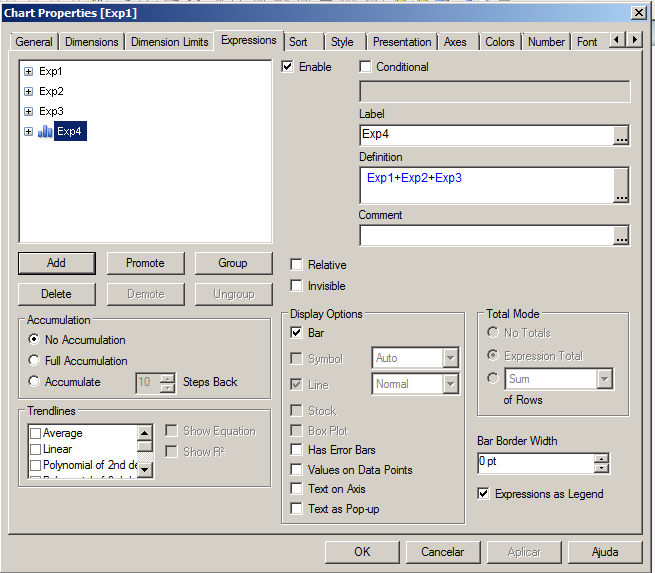The image size is (655, 573).
Task: Click into the Label input field
Action: [487, 135]
